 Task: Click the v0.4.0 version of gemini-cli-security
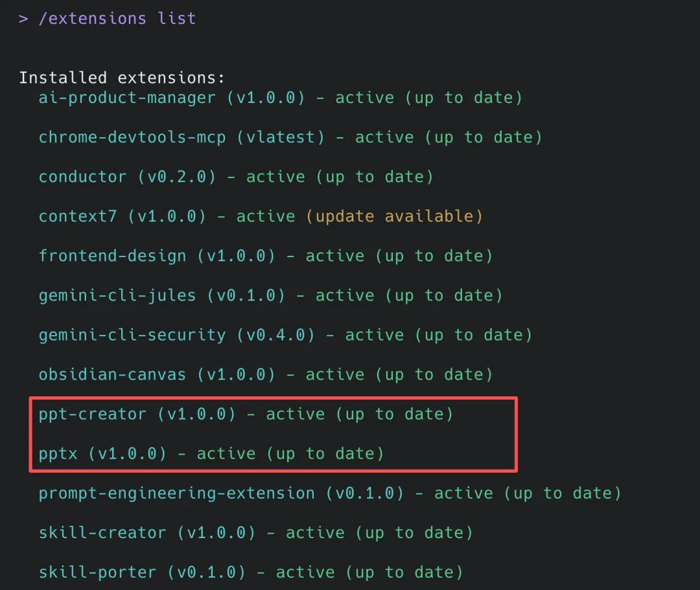point(275,335)
